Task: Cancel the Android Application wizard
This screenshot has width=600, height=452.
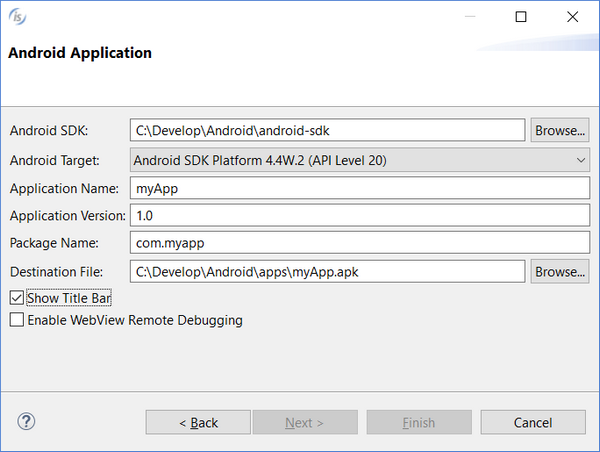Action: coord(532,423)
